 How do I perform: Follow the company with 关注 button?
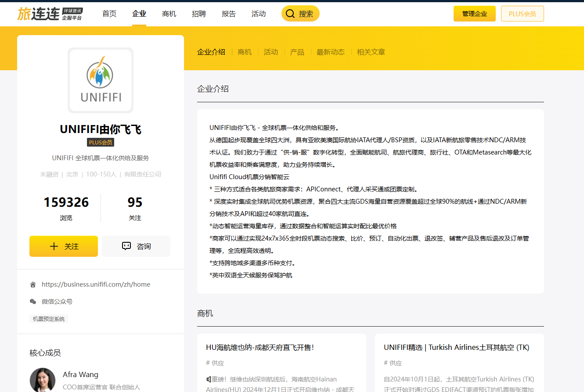(x=64, y=246)
